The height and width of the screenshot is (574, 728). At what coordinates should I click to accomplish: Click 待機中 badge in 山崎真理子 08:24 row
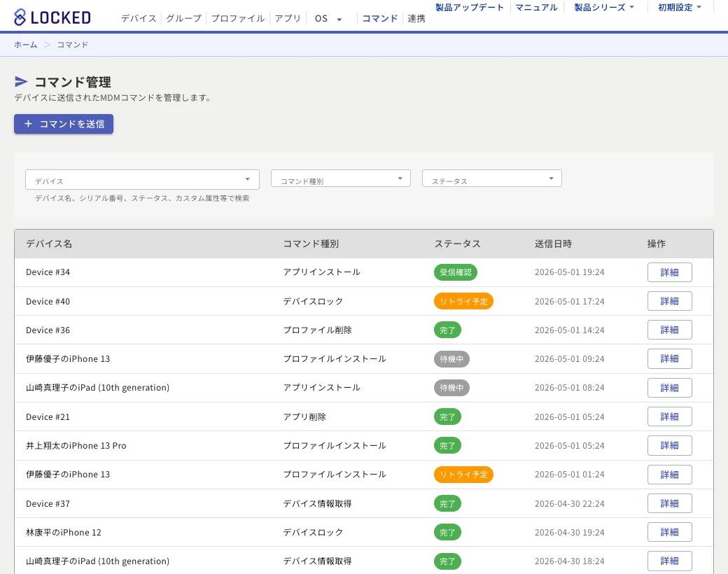tap(451, 388)
